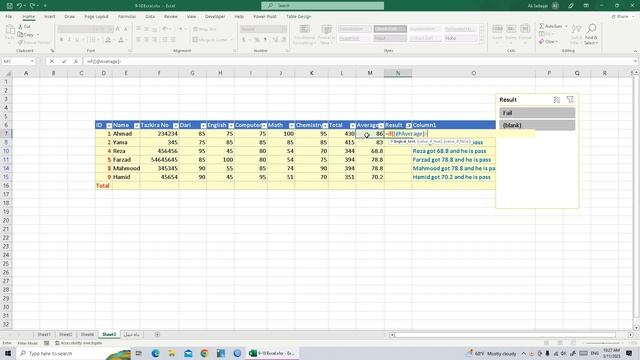Open the File menu tab

coord(9,16)
